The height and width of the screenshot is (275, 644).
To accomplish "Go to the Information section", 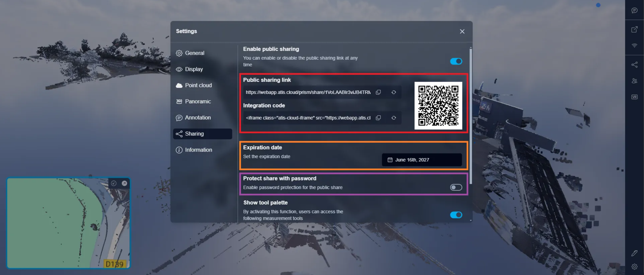I will [x=198, y=150].
